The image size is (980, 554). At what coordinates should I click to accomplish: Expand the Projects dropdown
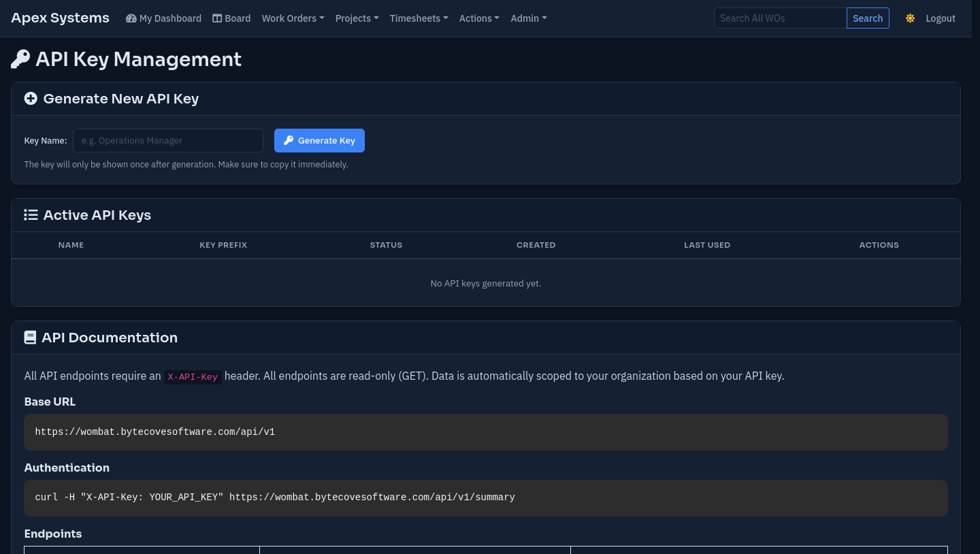click(x=357, y=18)
